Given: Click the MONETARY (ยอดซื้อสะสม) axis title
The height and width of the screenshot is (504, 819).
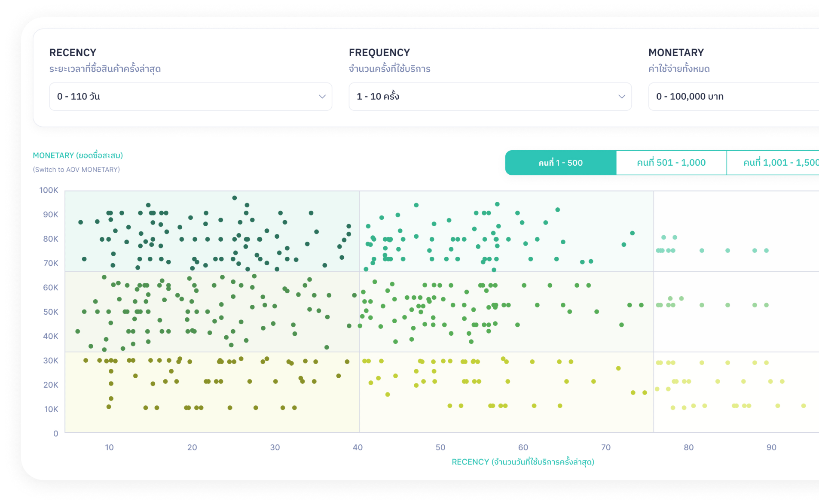Looking at the screenshot, I should click(78, 155).
